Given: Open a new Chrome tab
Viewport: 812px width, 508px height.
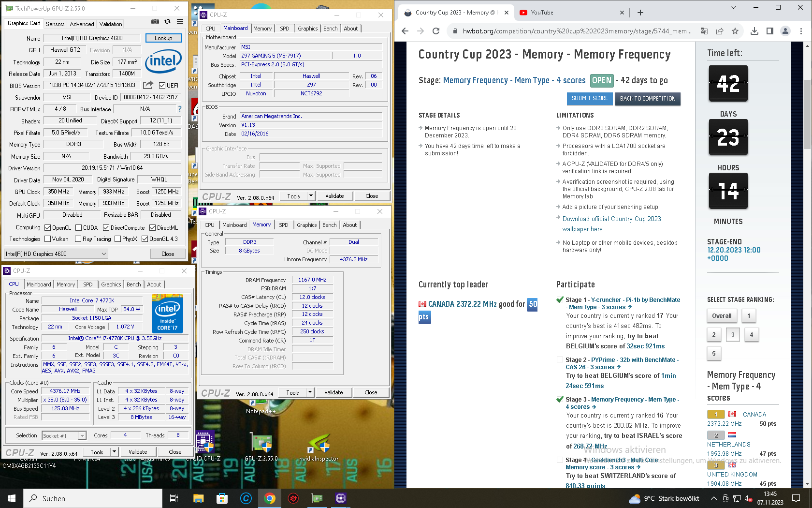Looking at the screenshot, I should (640, 13).
